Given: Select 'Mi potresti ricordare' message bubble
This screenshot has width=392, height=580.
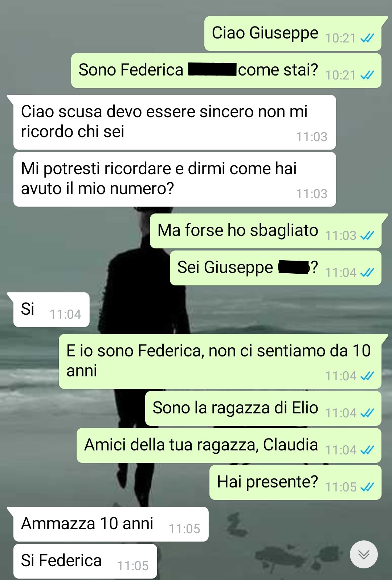Looking at the screenshot, I should (175, 179).
